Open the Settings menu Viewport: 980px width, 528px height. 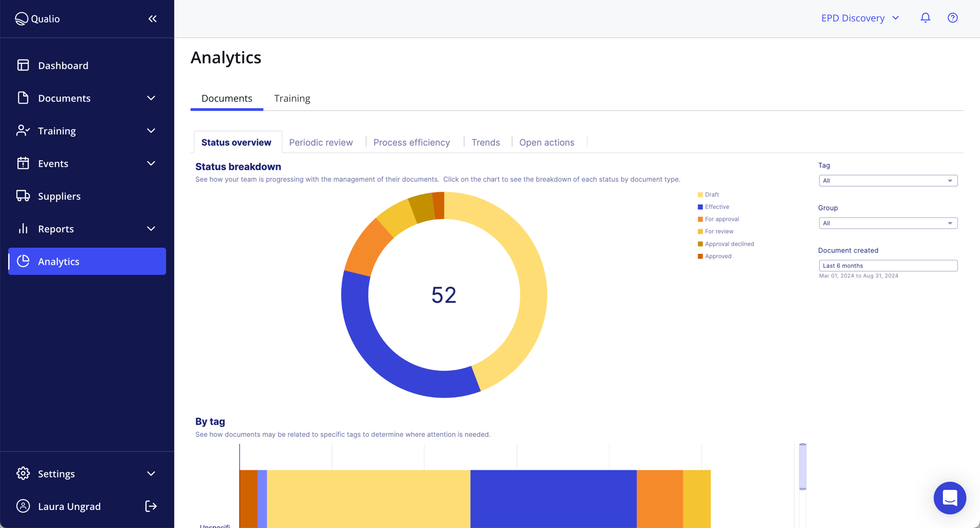56,473
